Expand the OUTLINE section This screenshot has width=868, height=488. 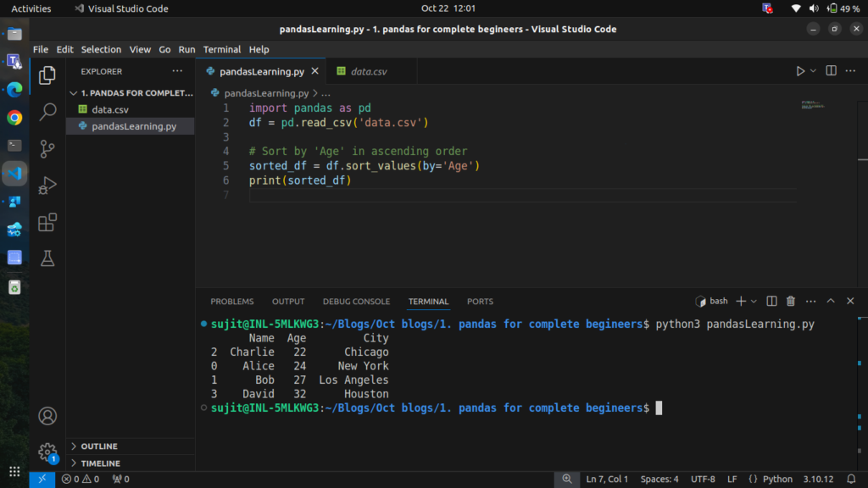tap(98, 446)
